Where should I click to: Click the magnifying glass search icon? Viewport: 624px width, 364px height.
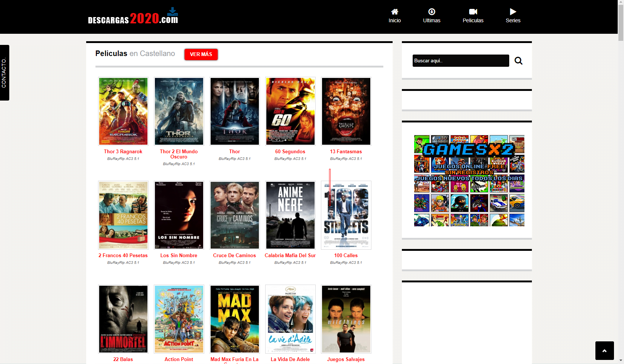[519, 61]
